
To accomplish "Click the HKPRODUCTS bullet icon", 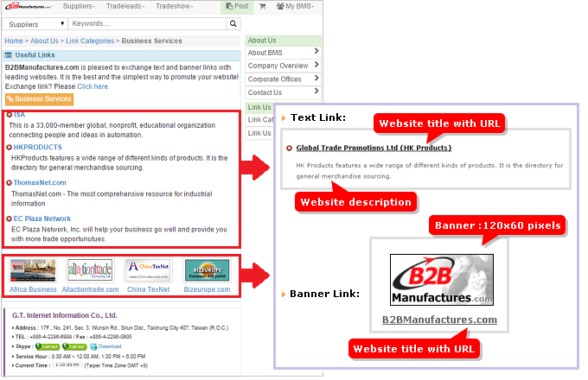I will pyautogui.click(x=9, y=147).
